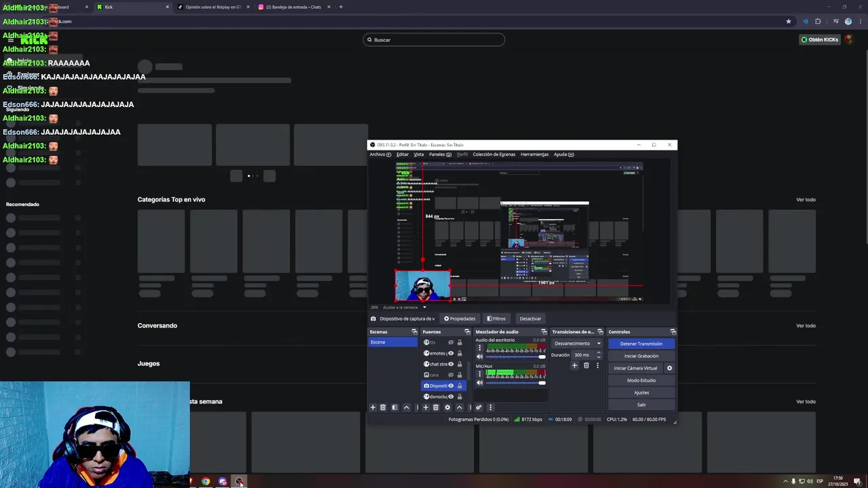This screenshot has height=488, width=868.
Task: Delete selected scene with trash icon in Escenas
Action: (382, 407)
